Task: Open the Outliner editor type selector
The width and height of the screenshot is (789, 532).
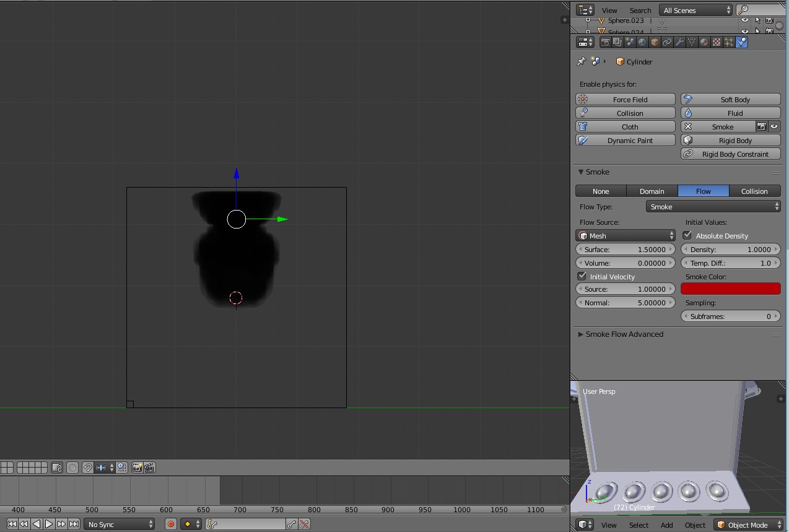Action: [x=585, y=10]
